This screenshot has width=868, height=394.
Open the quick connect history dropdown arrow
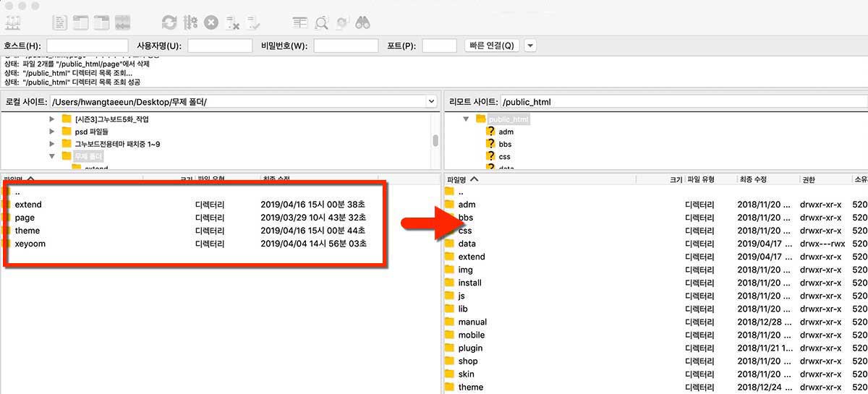coord(530,46)
